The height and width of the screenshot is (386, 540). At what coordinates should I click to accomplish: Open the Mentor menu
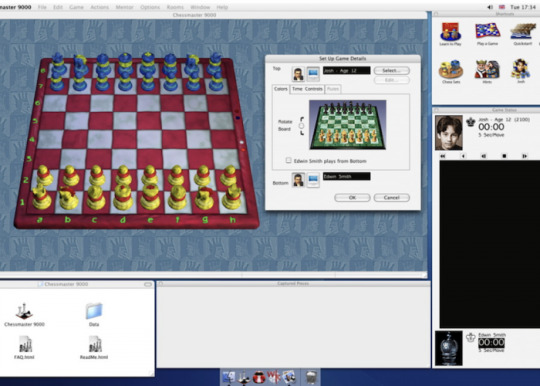[x=124, y=7]
